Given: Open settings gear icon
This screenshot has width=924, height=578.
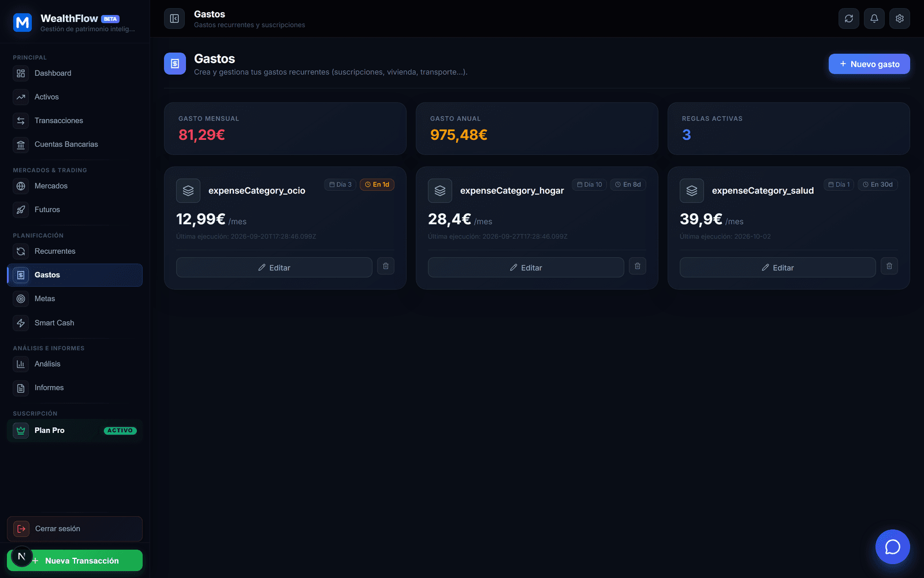Looking at the screenshot, I should tap(900, 18).
